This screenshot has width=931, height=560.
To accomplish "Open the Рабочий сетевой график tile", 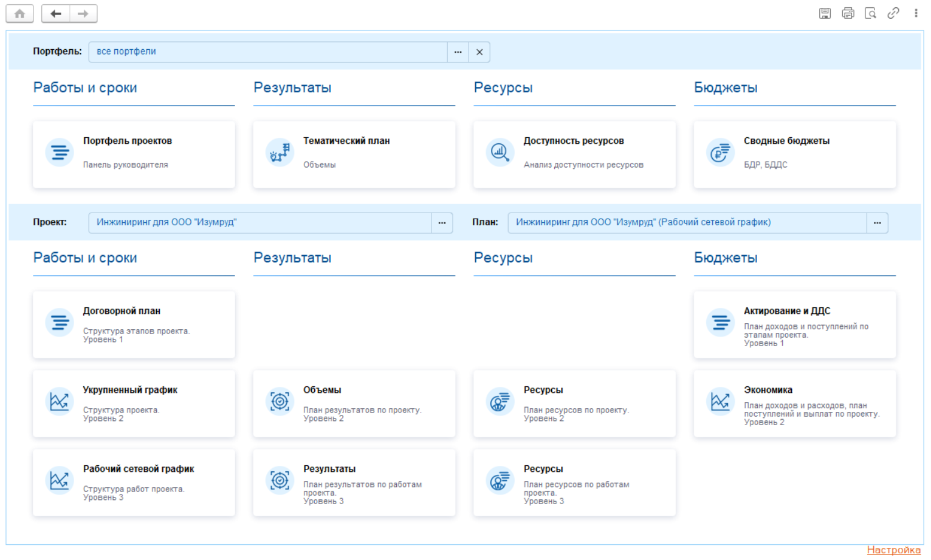I will [134, 483].
